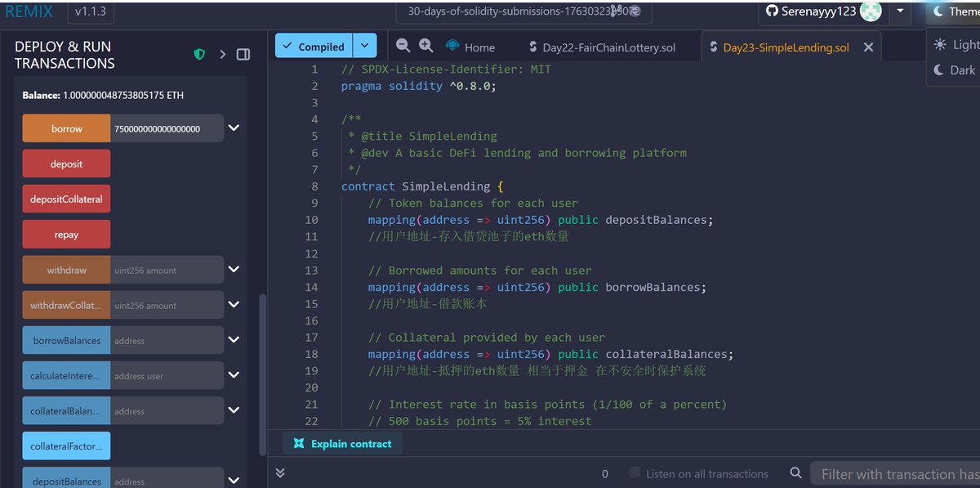The height and width of the screenshot is (488, 980).
Task: Switch to the Home tab
Action: 471,47
